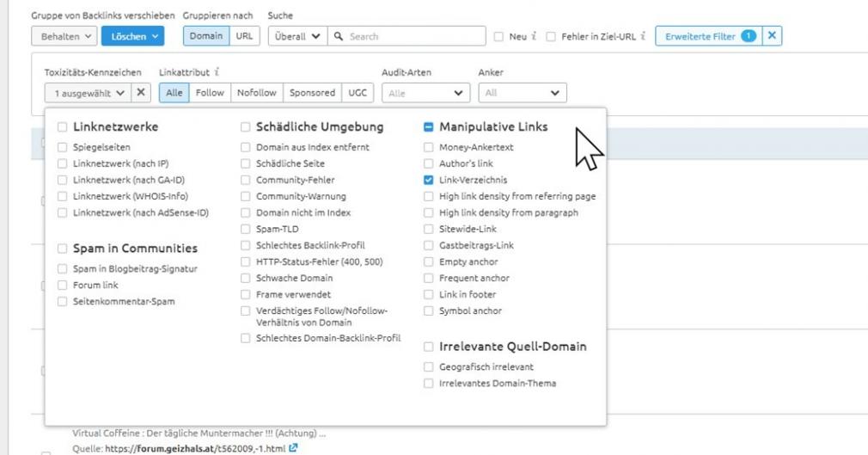Check Linknetzwerk (nach GA-ID)
Screen dimensions: 868x455
coord(62,180)
